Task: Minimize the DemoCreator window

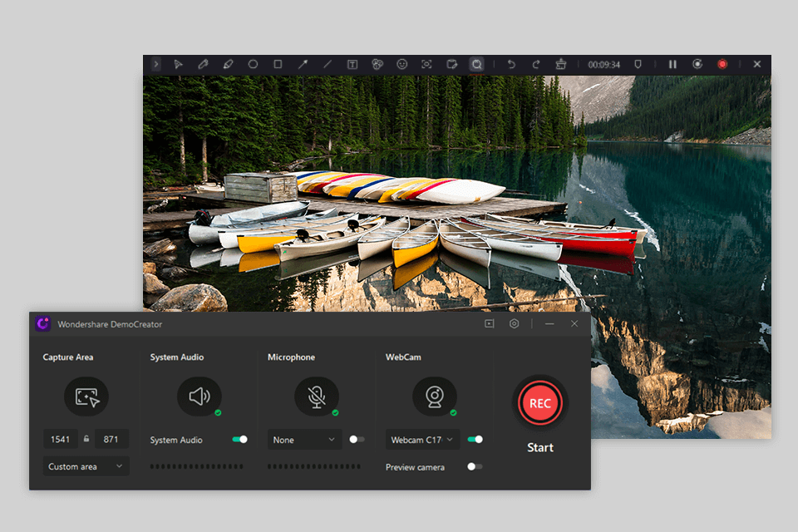Action: point(549,324)
